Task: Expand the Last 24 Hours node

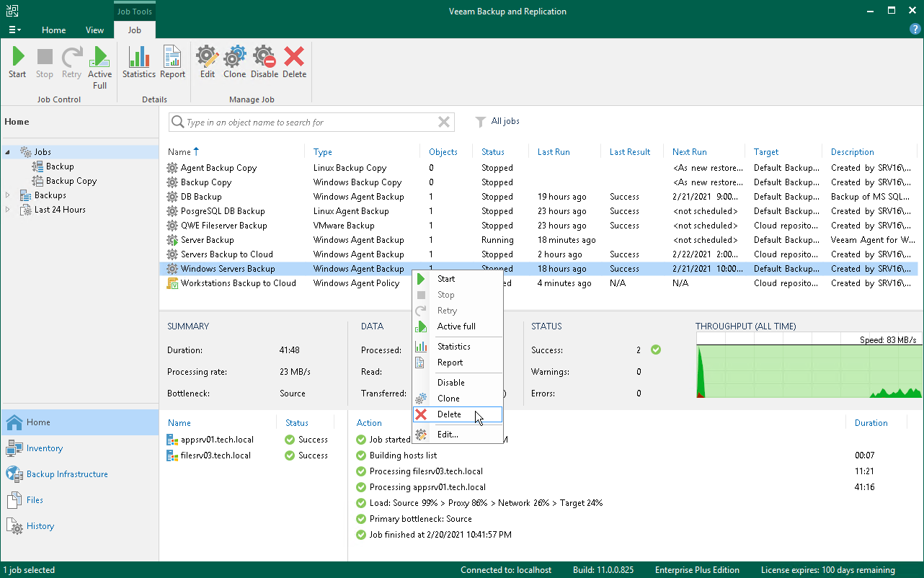Action: (8, 210)
